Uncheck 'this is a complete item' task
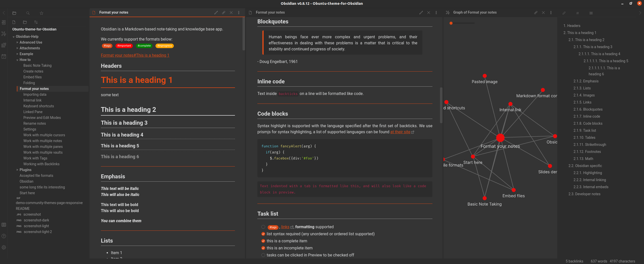Viewport: 644px width, 264px height. 263,241
